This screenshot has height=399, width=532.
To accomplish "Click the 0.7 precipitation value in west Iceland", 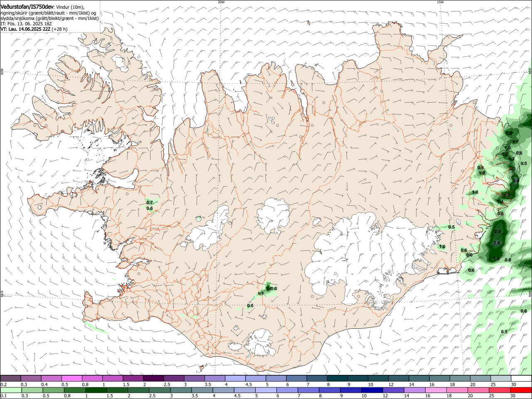I will [x=150, y=202].
